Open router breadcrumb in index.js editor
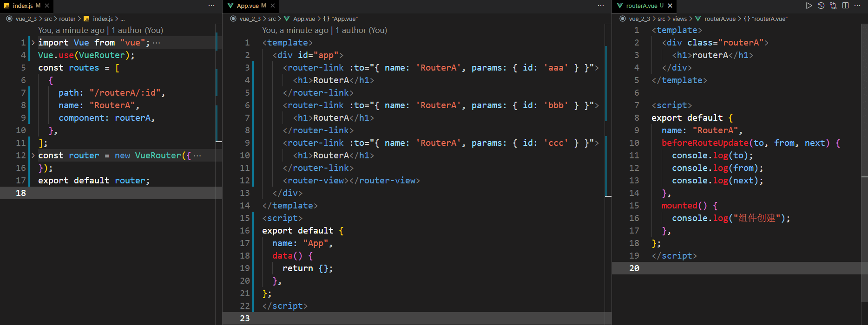The width and height of the screenshot is (868, 325). coord(67,19)
